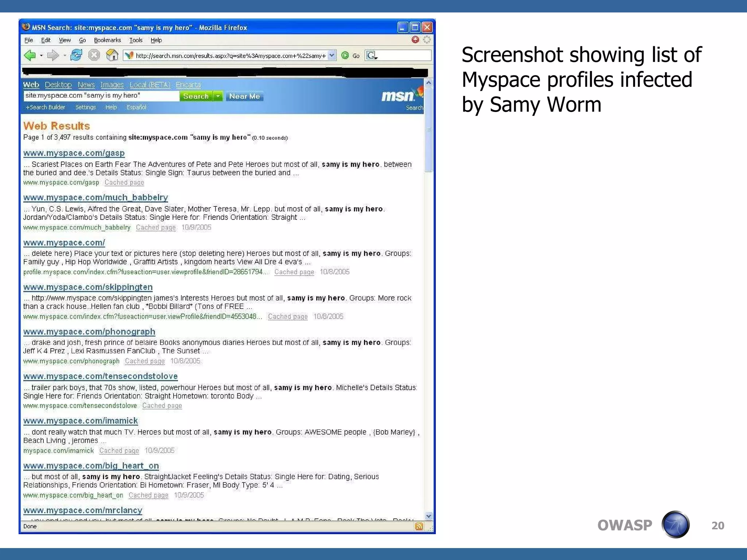Click the MSN search query input field
Image resolution: width=747 pixels, height=560 pixels.
[x=101, y=96]
